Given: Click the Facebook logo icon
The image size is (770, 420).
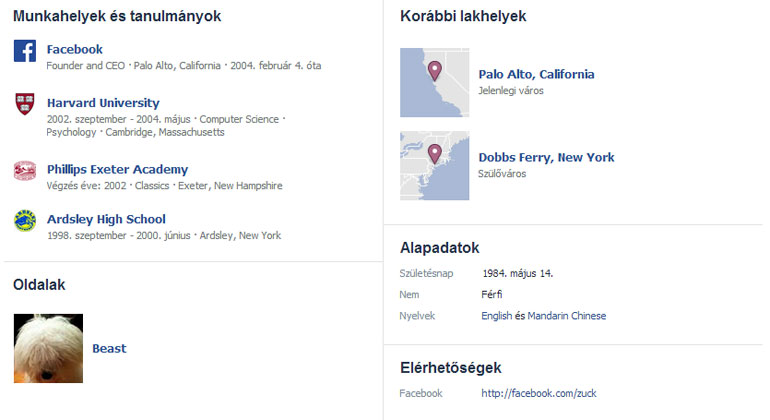Looking at the screenshot, I should (25, 51).
